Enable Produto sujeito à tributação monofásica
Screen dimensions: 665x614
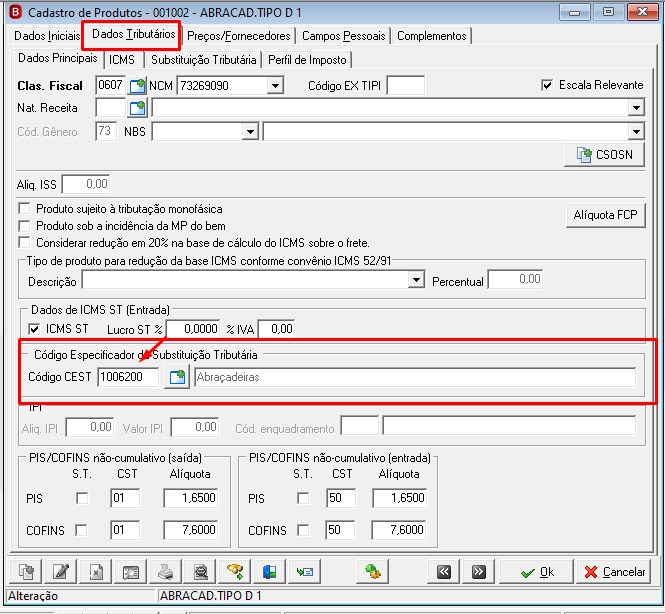25,209
